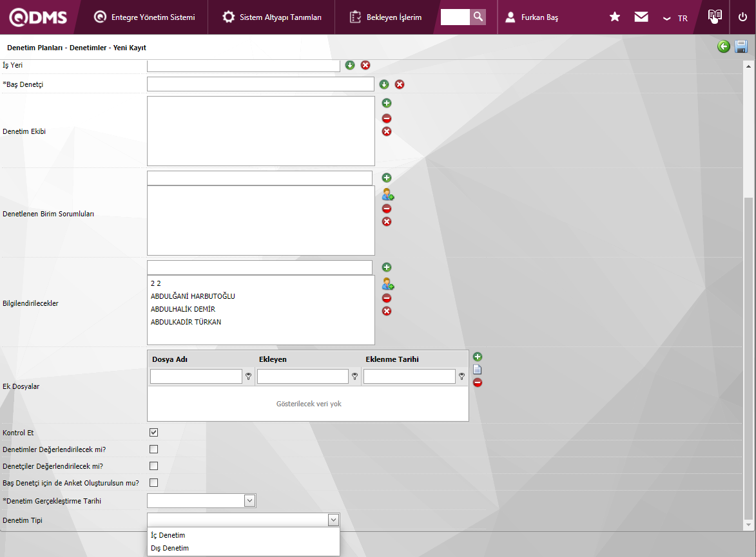Image resolution: width=756 pixels, height=557 pixels.
Task: Select a workplace with İş Yeri green arrow
Action: point(350,65)
